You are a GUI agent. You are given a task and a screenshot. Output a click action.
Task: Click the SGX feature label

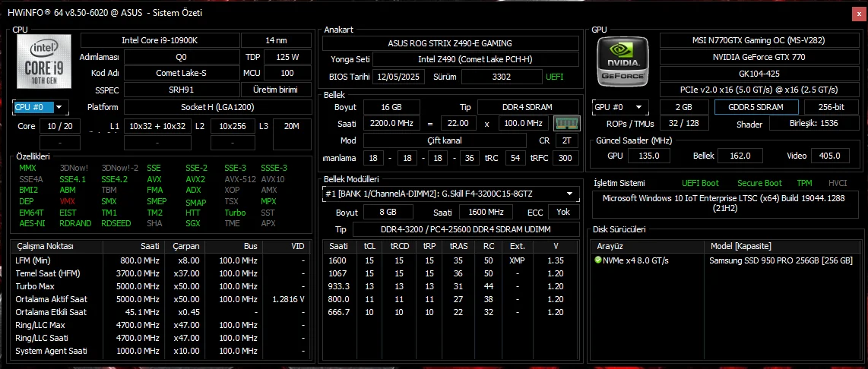click(x=192, y=223)
